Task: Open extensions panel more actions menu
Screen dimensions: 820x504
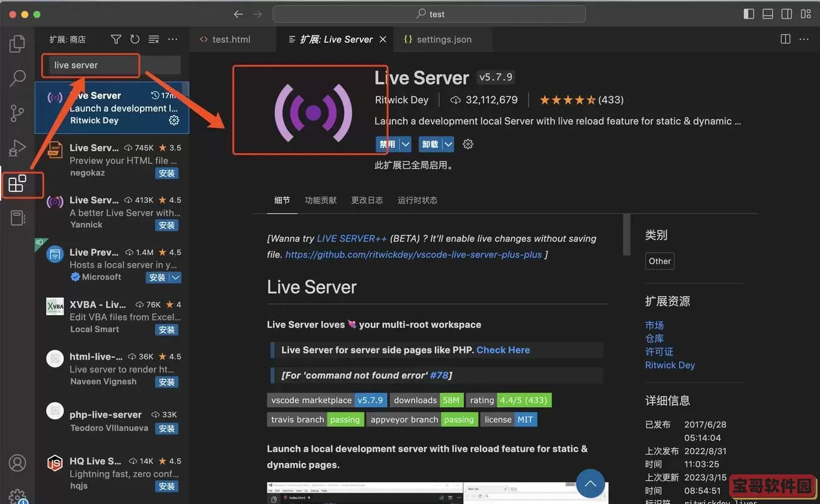Action: (x=173, y=39)
